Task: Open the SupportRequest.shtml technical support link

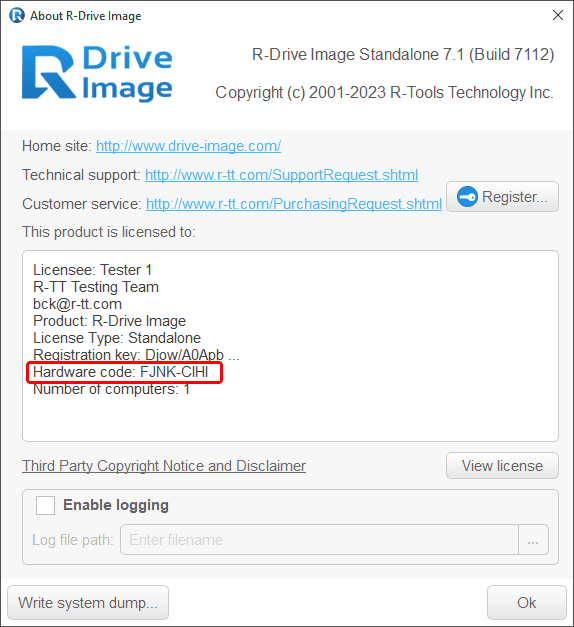Action: click(x=281, y=175)
